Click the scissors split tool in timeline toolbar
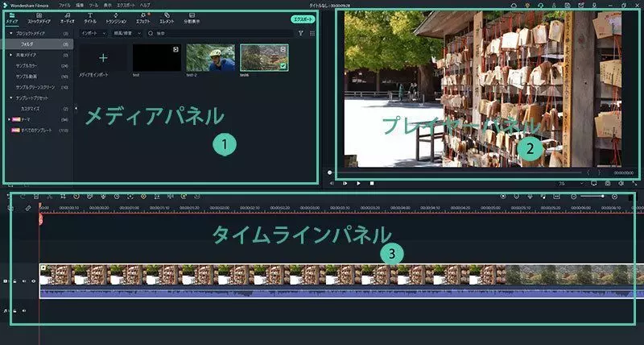This screenshot has width=644, height=345. 50,196
